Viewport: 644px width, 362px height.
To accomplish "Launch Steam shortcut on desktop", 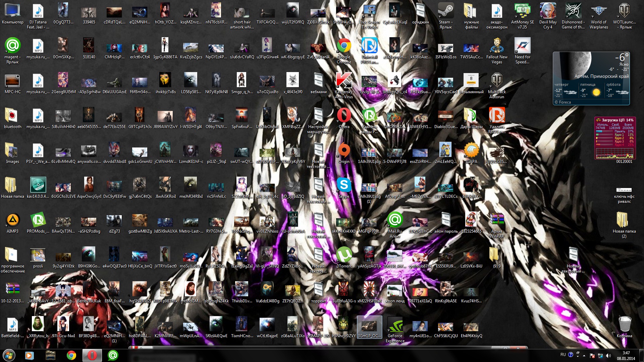I will [446, 16].
